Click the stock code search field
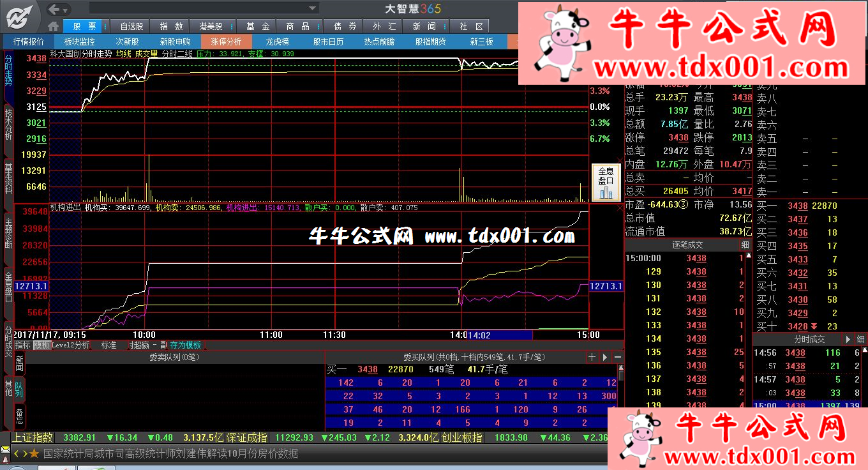 tap(198, 8)
